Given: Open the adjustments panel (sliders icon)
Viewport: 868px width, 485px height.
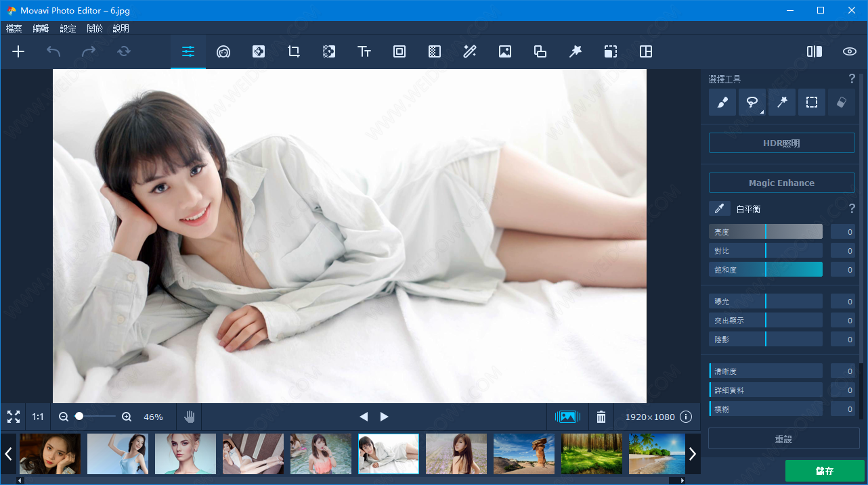Looking at the screenshot, I should [x=188, y=51].
